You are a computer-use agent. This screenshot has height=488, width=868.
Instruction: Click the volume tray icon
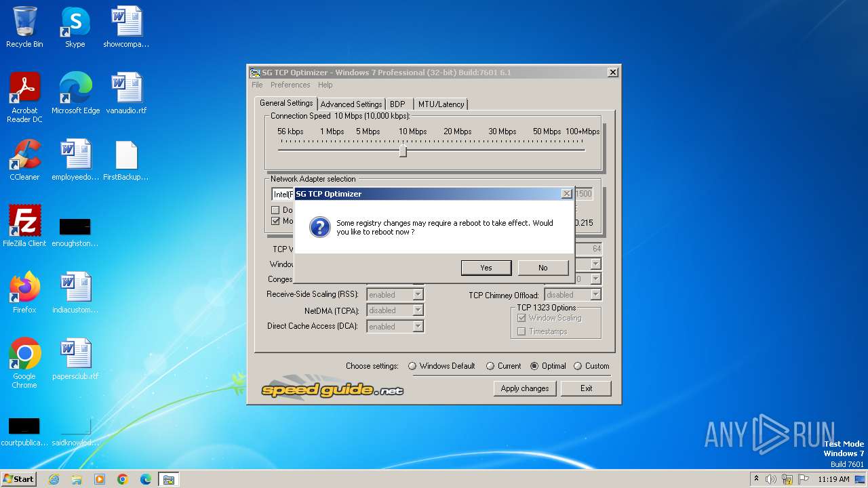coord(771,479)
